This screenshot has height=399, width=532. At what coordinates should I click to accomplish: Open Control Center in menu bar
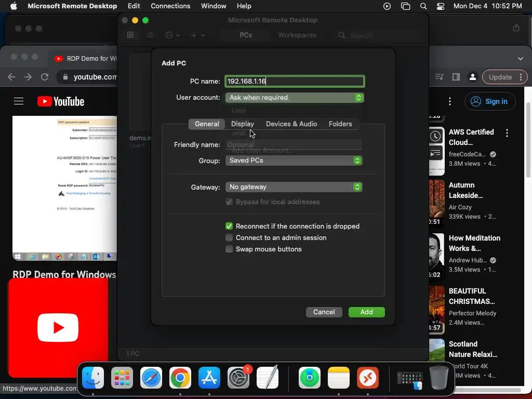[441, 6]
